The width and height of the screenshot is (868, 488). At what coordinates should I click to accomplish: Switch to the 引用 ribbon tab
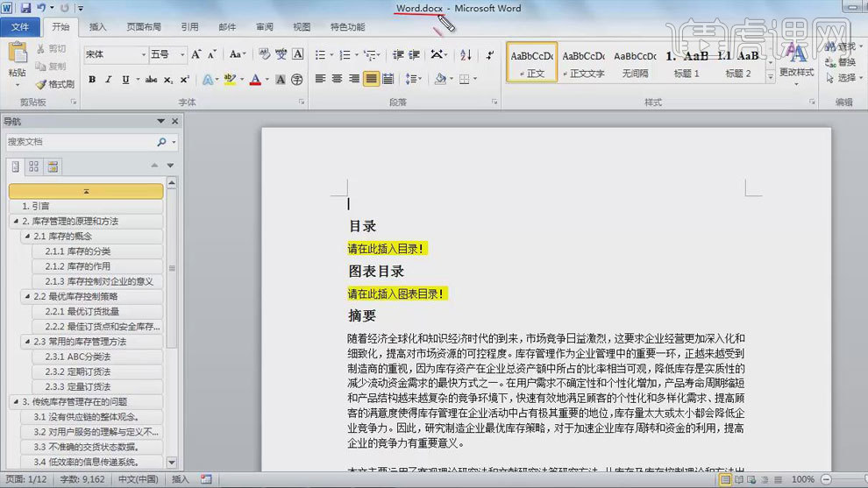190,27
